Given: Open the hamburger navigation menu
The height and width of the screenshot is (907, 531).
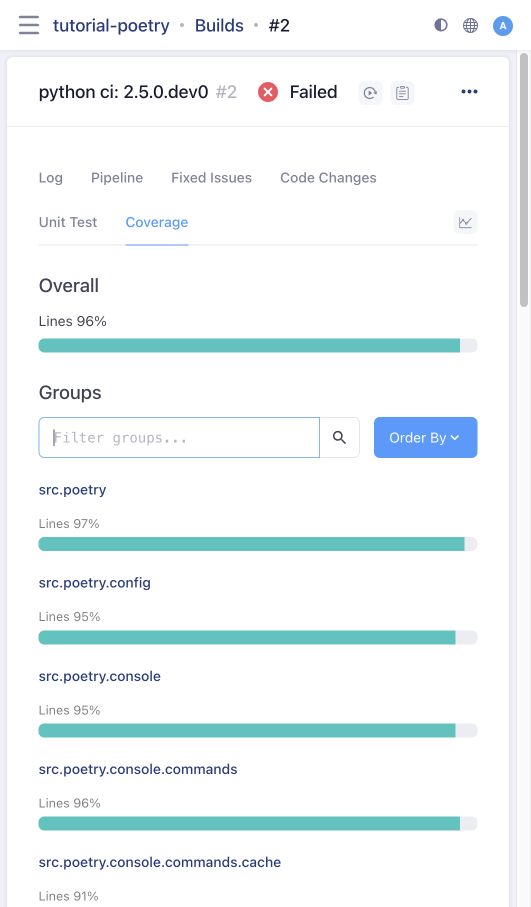Looking at the screenshot, I should [29, 25].
